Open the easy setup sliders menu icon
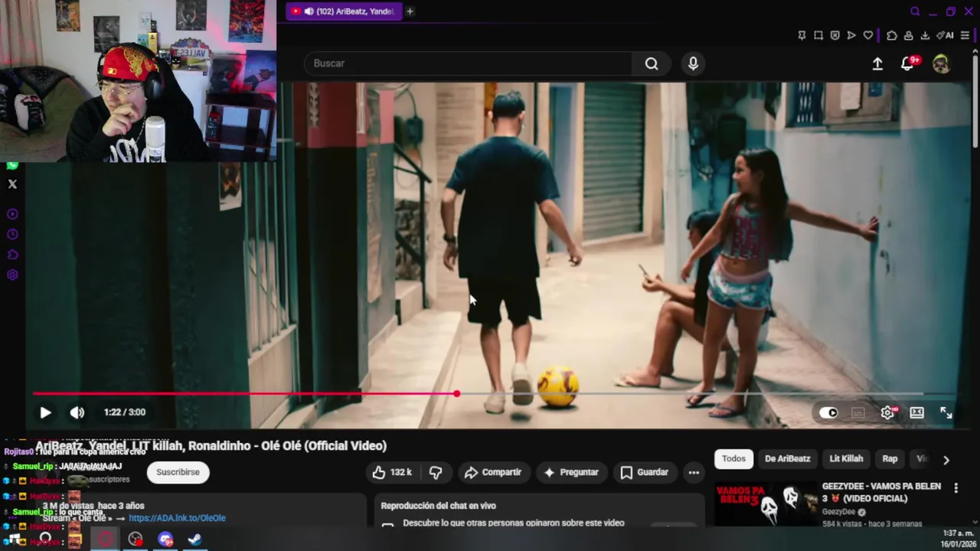Viewport: 980px width, 551px height. click(965, 35)
